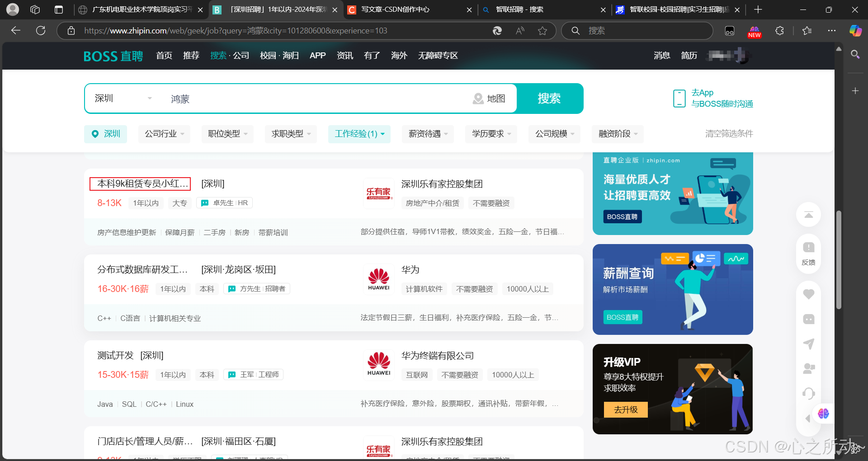Click the 去升级 VIP upgrade button

click(626, 409)
